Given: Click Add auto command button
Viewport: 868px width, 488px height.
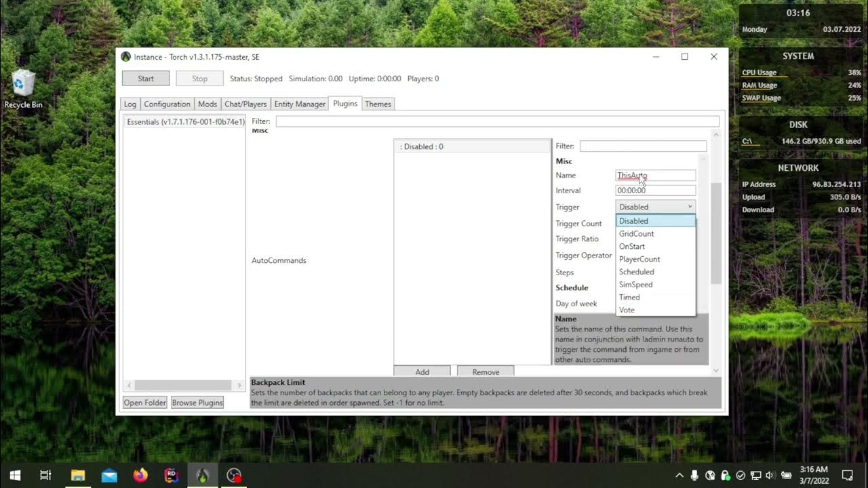Looking at the screenshot, I should click(x=422, y=371).
